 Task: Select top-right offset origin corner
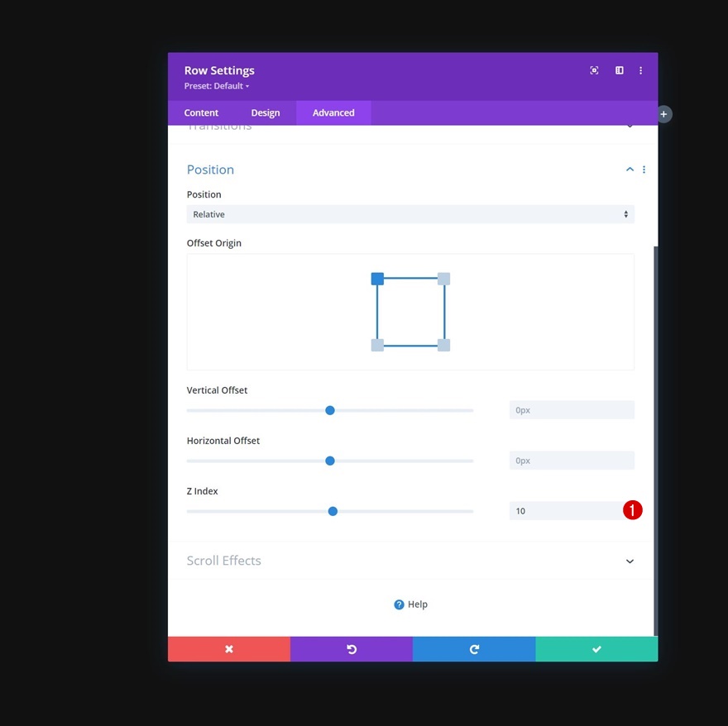pos(444,279)
